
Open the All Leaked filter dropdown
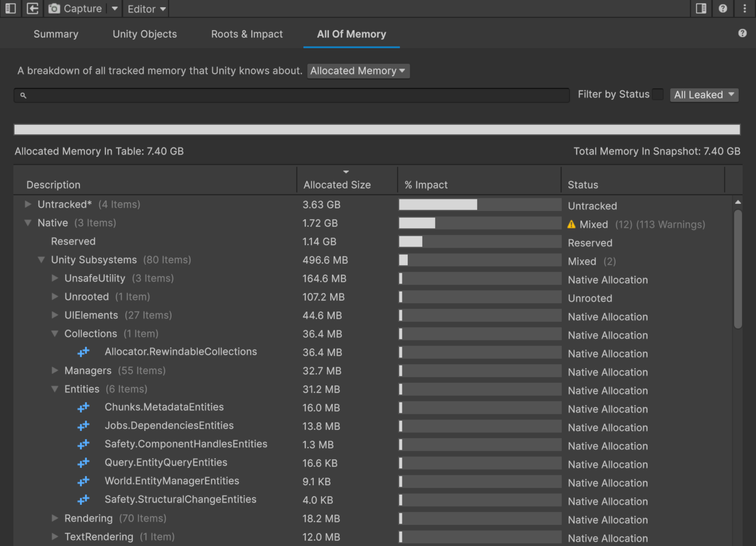[704, 95]
